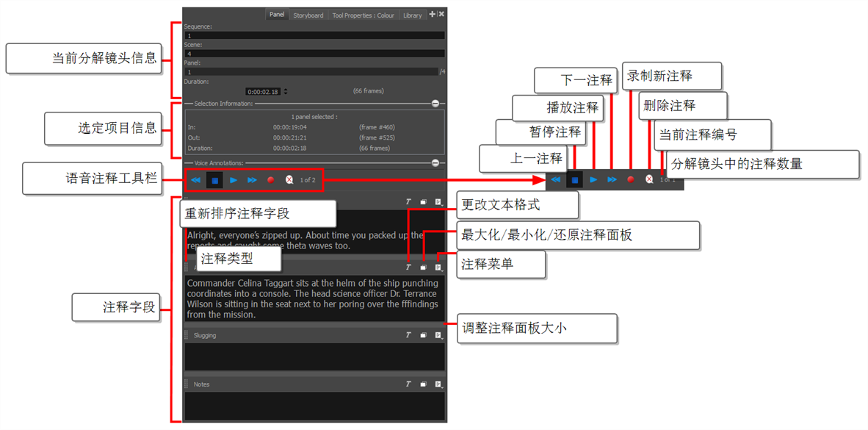Image resolution: width=868 pixels, height=430 pixels.
Task: Maximize the Notes caption field
Action: (x=423, y=384)
